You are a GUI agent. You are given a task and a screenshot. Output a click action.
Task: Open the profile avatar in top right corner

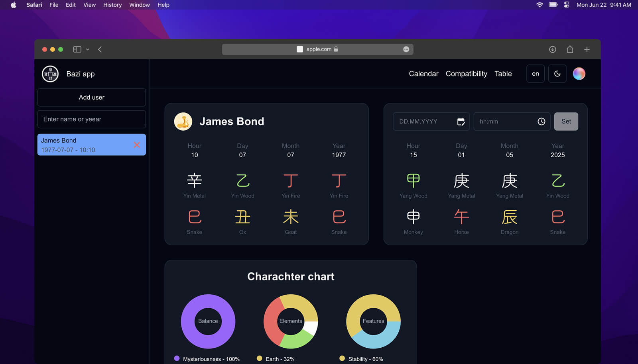click(x=579, y=73)
